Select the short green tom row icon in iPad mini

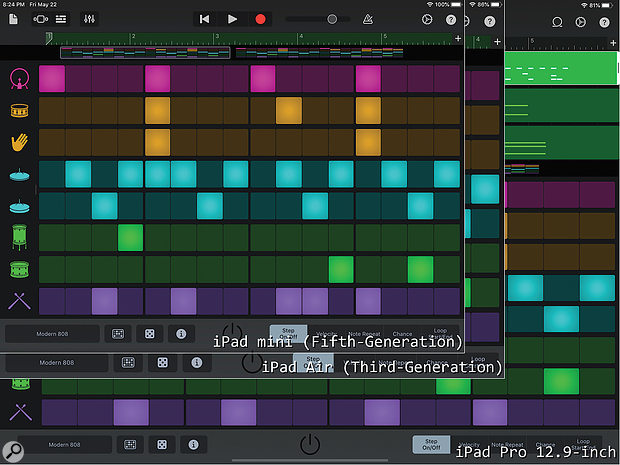[x=19, y=269]
